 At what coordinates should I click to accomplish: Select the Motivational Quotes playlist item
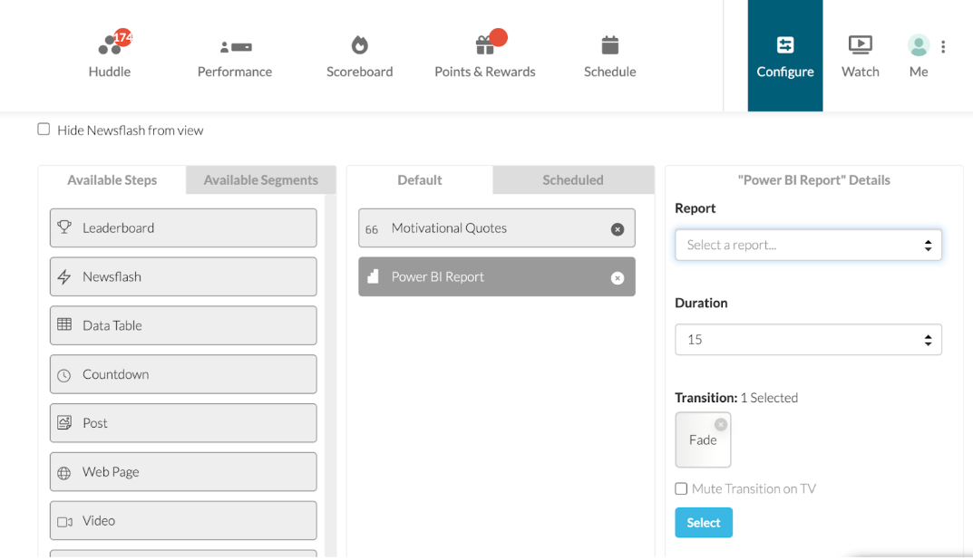[x=496, y=227]
